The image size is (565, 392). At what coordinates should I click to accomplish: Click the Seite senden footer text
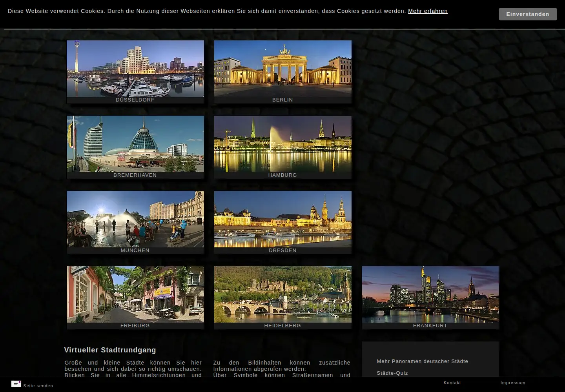click(38, 386)
